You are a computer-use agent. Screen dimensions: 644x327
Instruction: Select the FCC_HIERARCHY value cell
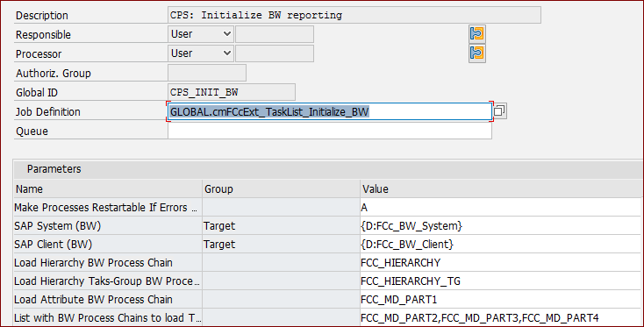(x=501, y=263)
